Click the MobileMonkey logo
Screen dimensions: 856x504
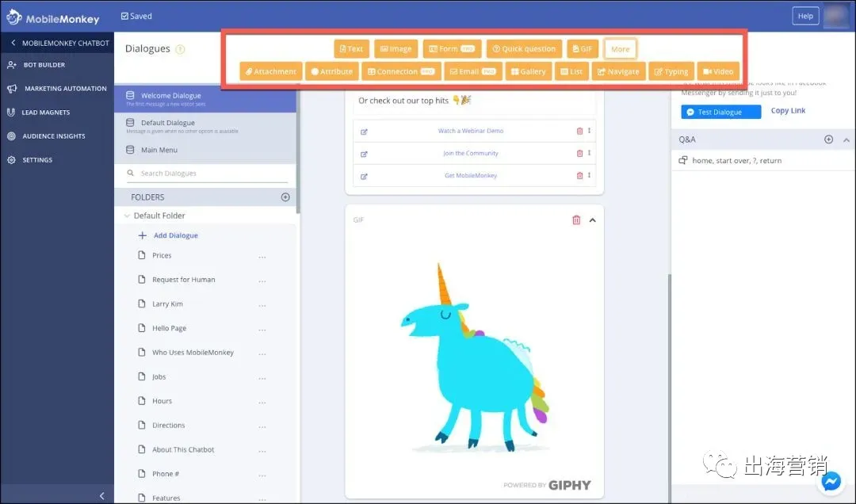[53, 17]
